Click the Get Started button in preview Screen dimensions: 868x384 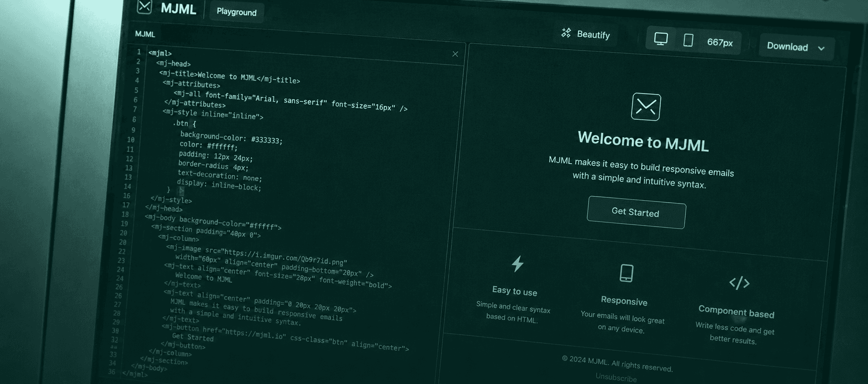point(636,212)
